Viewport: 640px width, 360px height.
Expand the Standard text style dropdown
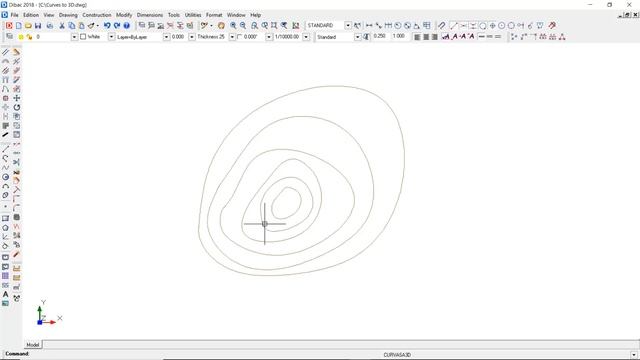coord(358,37)
